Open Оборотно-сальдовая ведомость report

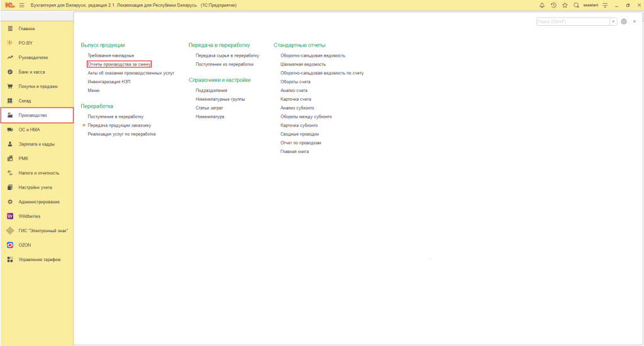(313, 55)
